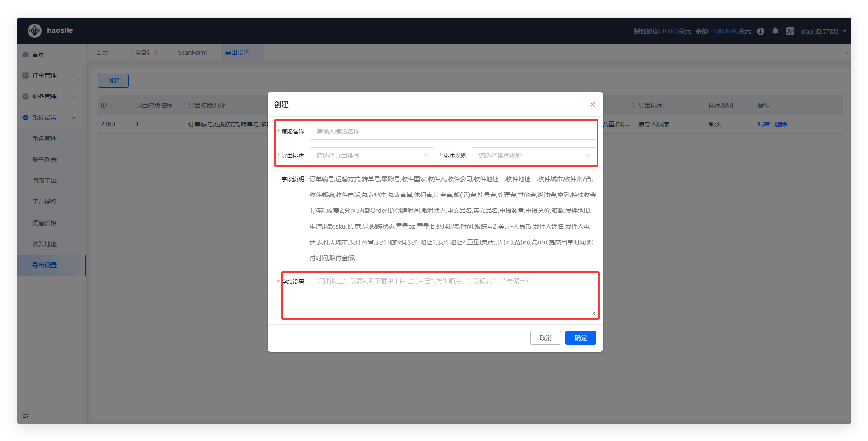Switch to the 全部订单 tab

coord(148,53)
